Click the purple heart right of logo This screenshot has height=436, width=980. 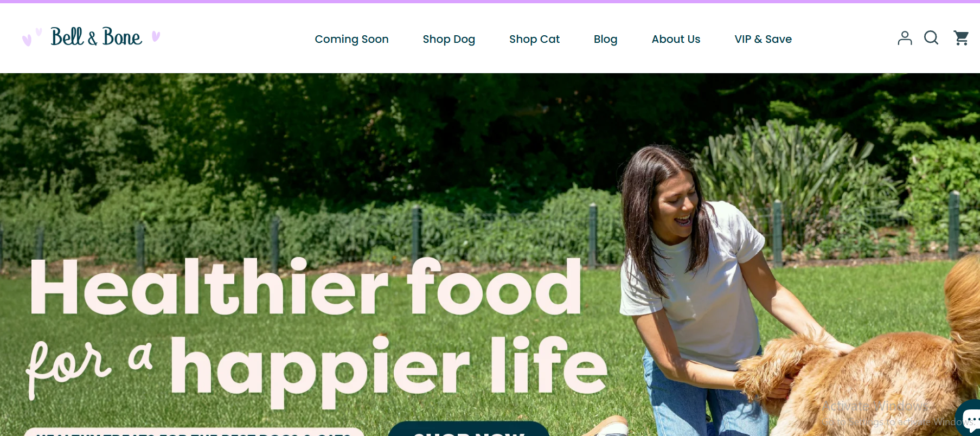[156, 36]
